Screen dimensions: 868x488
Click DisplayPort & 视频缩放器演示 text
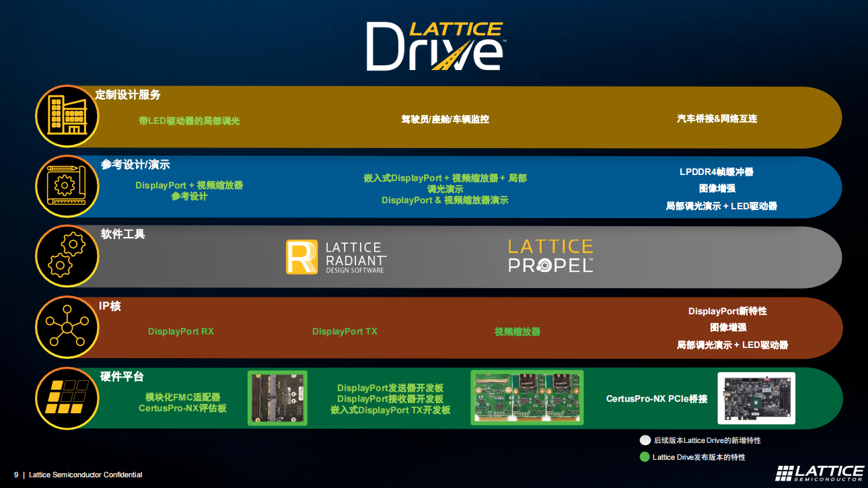pyautogui.click(x=445, y=200)
